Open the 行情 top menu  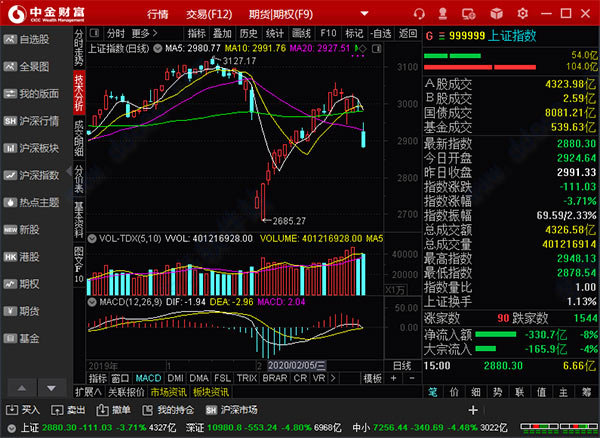pyautogui.click(x=158, y=15)
